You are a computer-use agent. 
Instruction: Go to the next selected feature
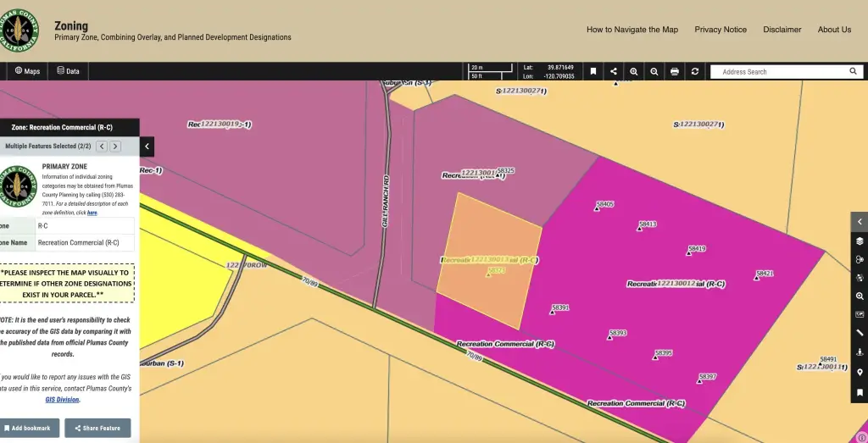pos(115,147)
